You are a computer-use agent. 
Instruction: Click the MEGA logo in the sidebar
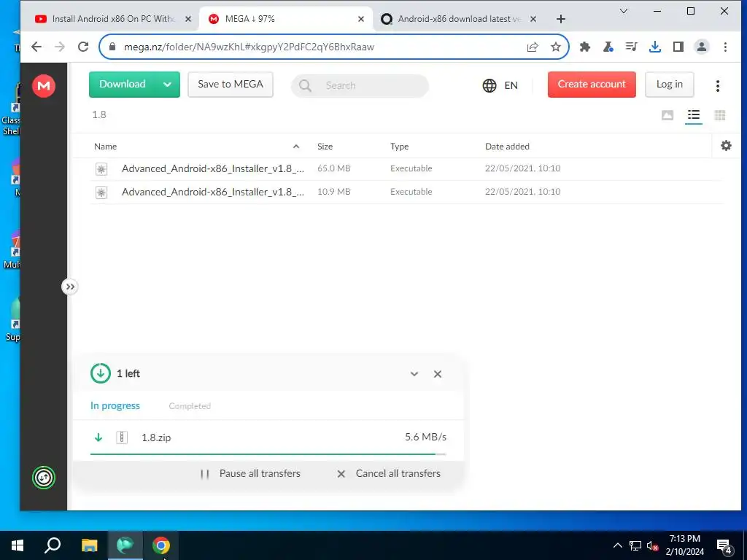coord(43,86)
